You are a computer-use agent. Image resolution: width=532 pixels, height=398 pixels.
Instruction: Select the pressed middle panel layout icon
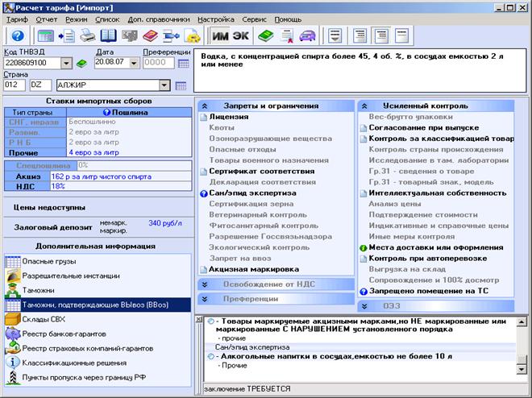click(x=381, y=35)
